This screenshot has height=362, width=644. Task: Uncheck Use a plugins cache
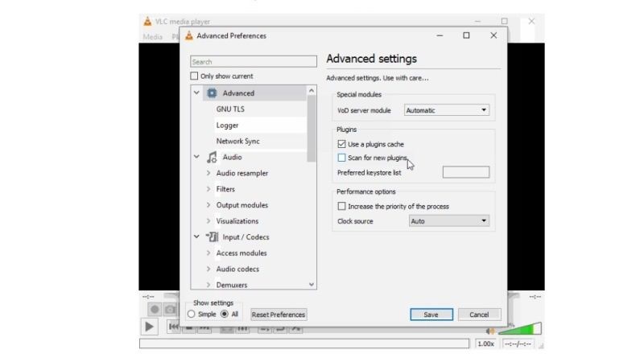pos(341,144)
